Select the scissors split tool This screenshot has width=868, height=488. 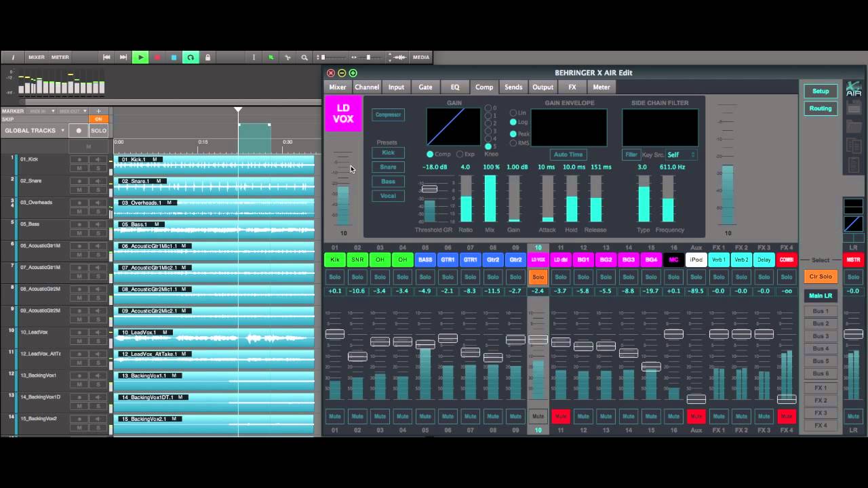[288, 58]
